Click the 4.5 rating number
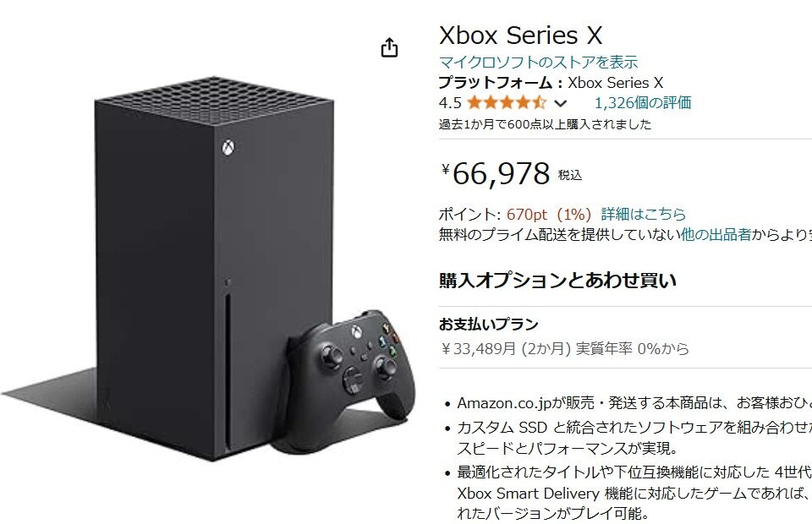This screenshot has width=812, height=524. click(x=449, y=103)
